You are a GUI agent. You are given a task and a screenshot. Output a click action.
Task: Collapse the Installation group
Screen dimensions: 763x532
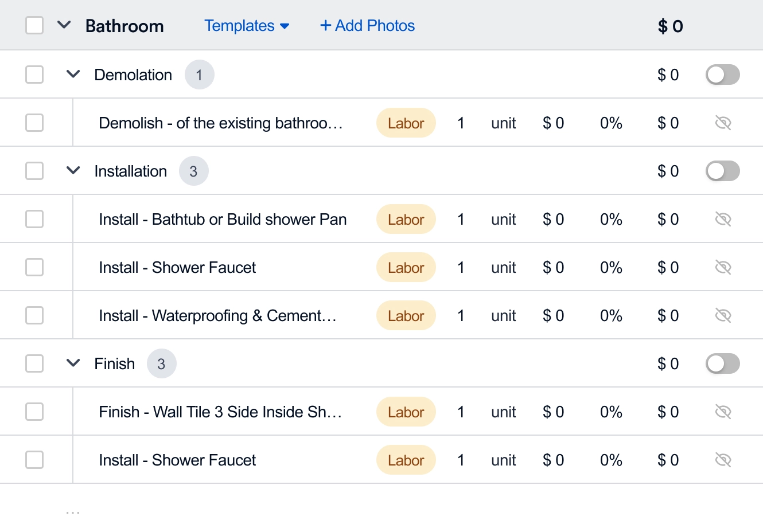point(73,171)
